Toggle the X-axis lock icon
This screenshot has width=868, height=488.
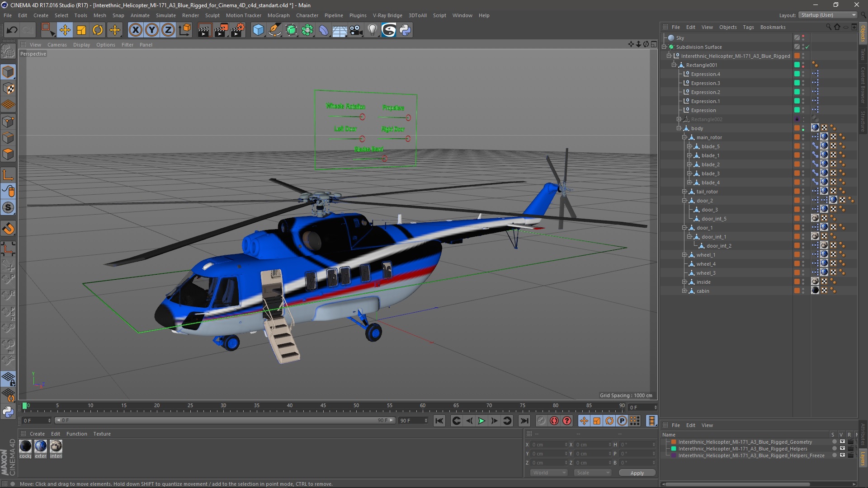[x=135, y=30]
